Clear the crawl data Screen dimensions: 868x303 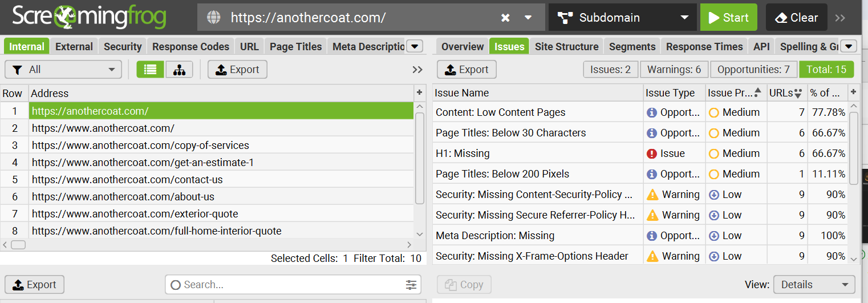pos(796,18)
